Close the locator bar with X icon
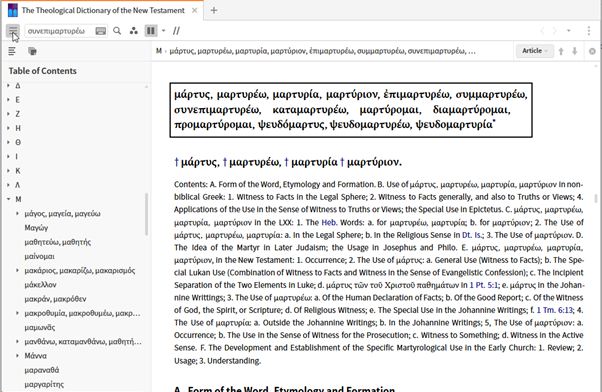The height and width of the screenshot is (392, 602). tap(592, 51)
